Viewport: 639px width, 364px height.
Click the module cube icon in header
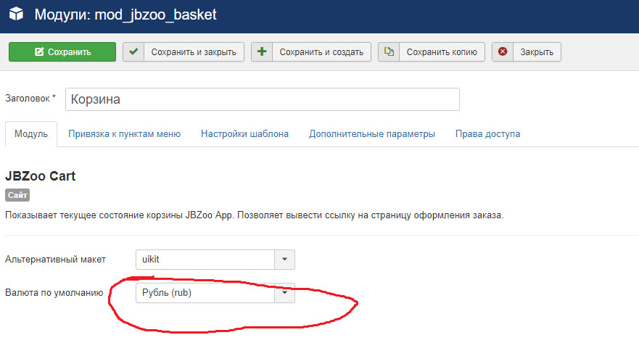tap(16, 15)
